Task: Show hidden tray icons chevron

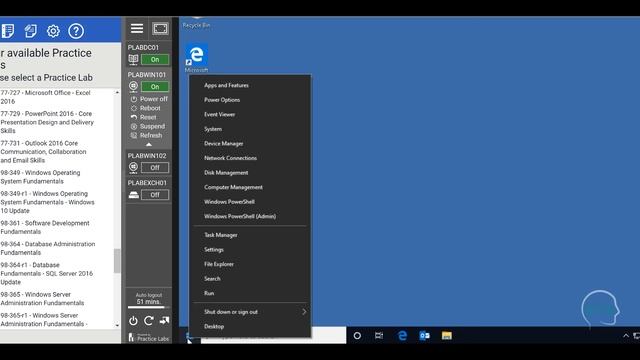Action: [x=626, y=336]
